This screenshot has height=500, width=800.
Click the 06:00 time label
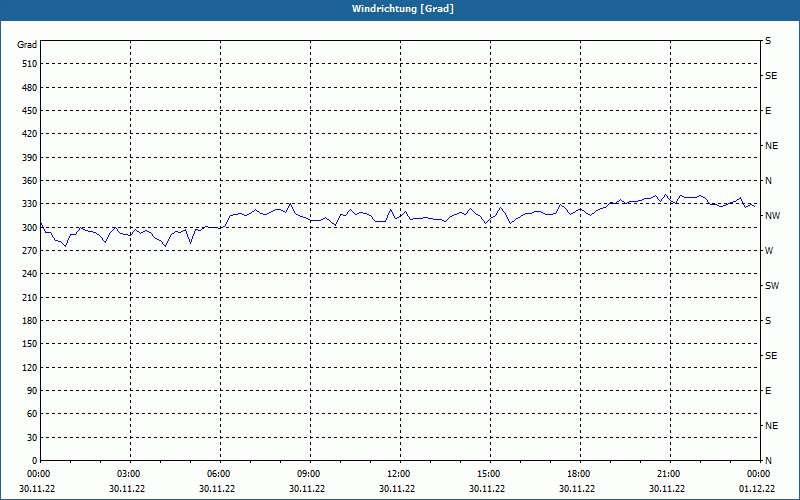coord(218,474)
